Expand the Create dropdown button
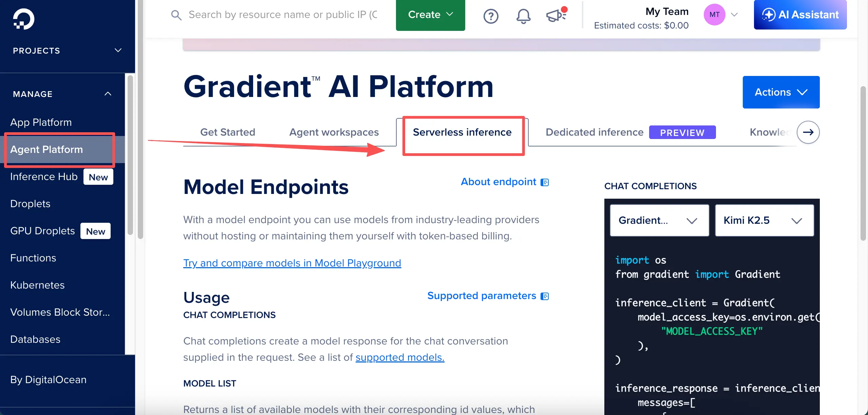Viewport: 868px width, 415px height. 430,15
